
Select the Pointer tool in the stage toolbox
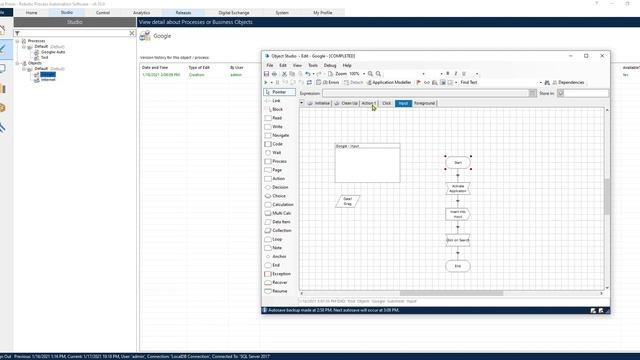coord(279,92)
